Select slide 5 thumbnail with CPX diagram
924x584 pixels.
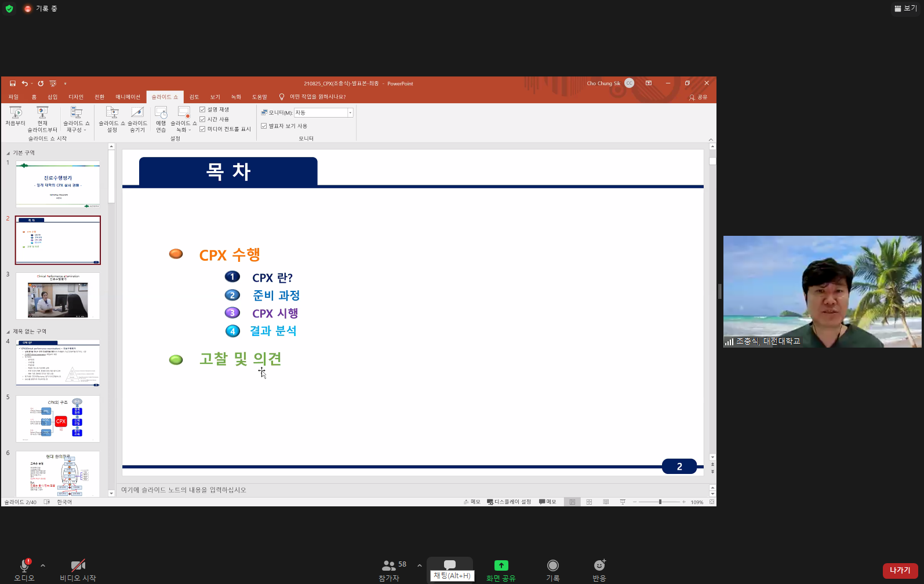[58, 419]
